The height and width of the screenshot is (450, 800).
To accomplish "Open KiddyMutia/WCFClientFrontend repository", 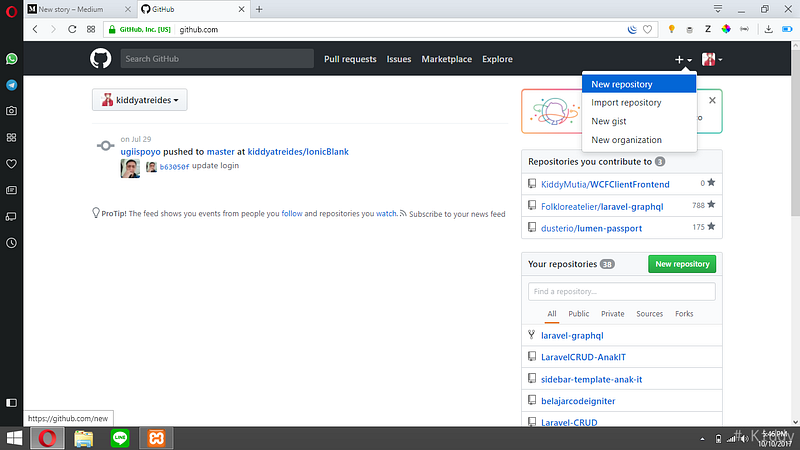I will pyautogui.click(x=605, y=184).
